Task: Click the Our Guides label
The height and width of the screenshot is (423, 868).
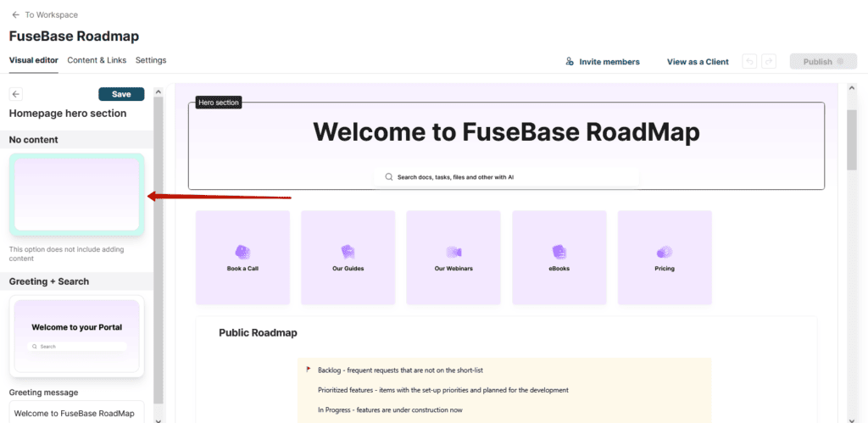Action: point(348,269)
